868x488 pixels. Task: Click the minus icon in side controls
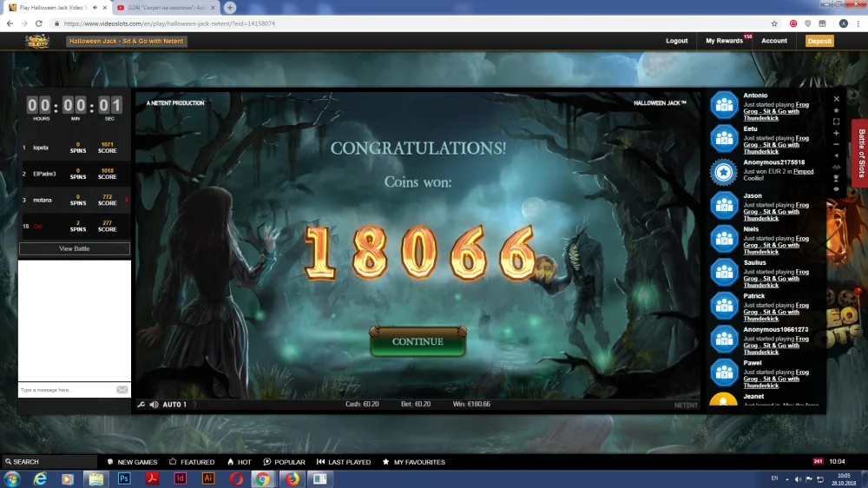(837, 144)
